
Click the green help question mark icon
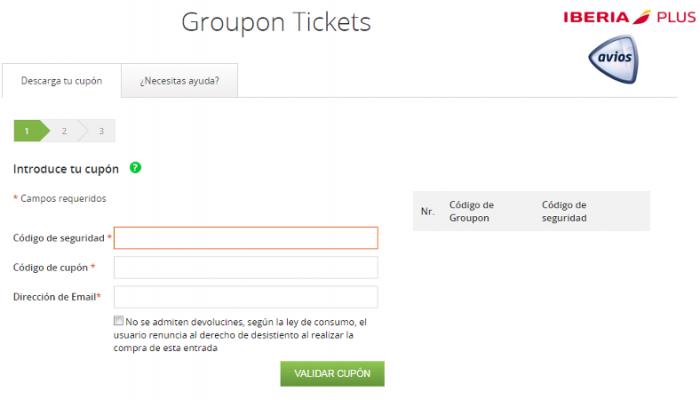click(x=135, y=168)
